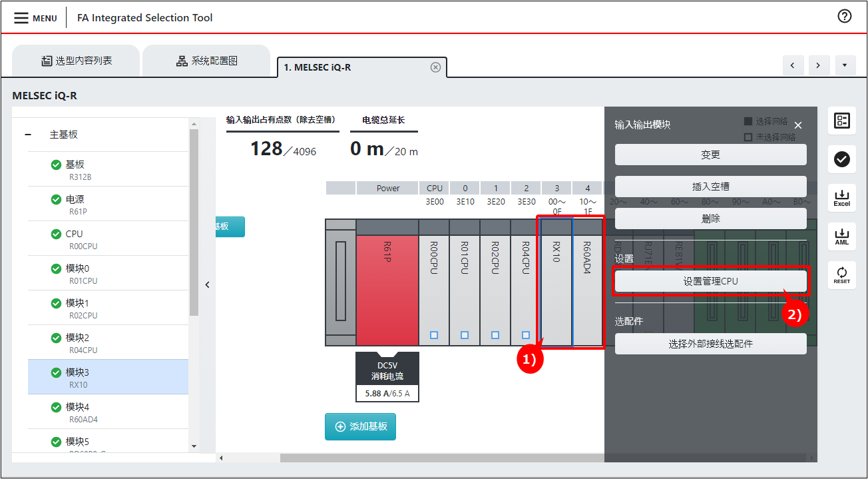Collapse the left tree panel with chevron
The image size is (868, 479).
[x=207, y=284]
